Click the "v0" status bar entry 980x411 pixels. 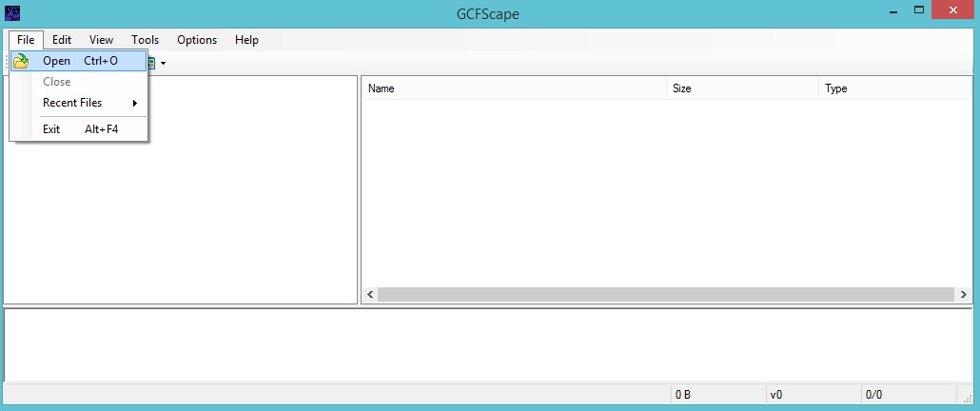point(813,395)
